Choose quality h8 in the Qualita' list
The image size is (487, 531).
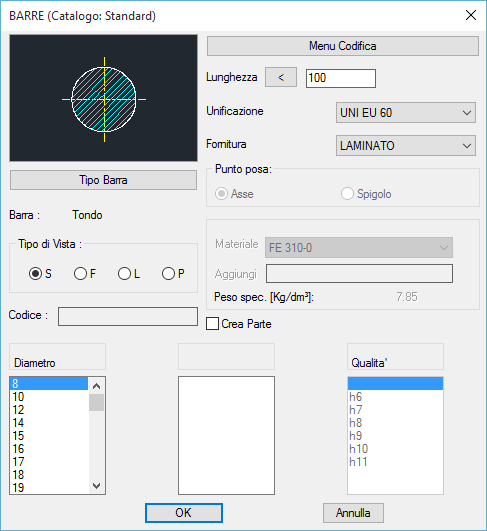coord(395,423)
